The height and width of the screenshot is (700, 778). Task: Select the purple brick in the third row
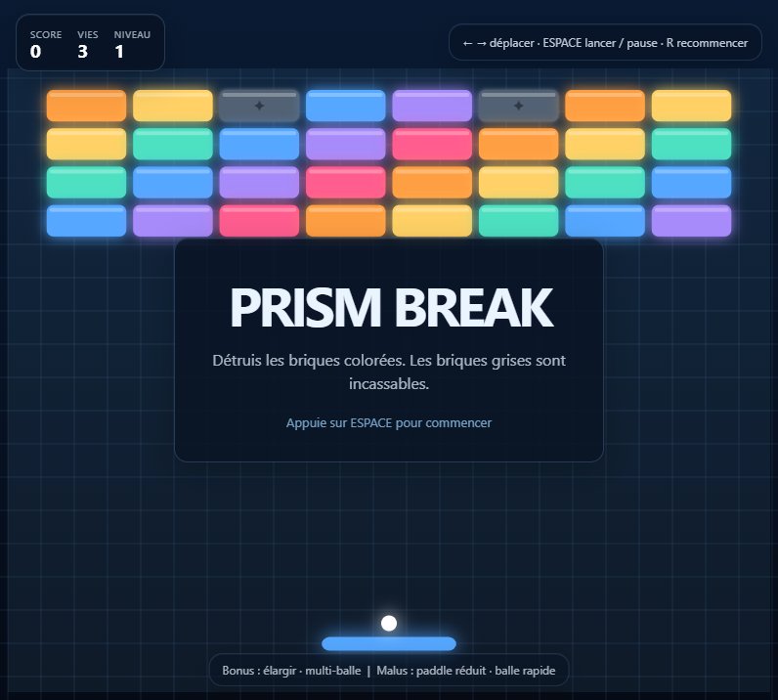259,182
